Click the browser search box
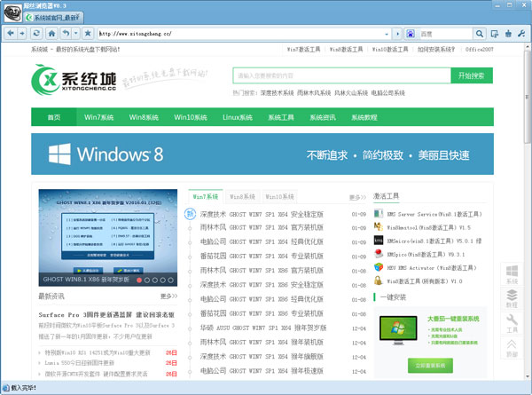Viewport: 532px width, 395px height. [445, 34]
